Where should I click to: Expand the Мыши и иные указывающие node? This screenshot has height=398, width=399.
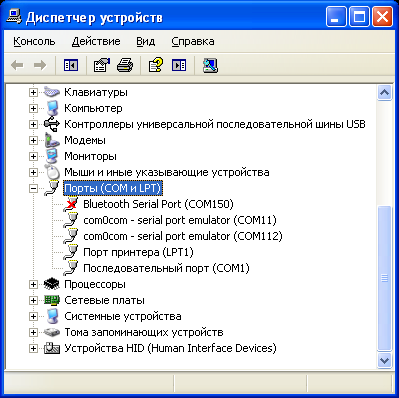33,172
